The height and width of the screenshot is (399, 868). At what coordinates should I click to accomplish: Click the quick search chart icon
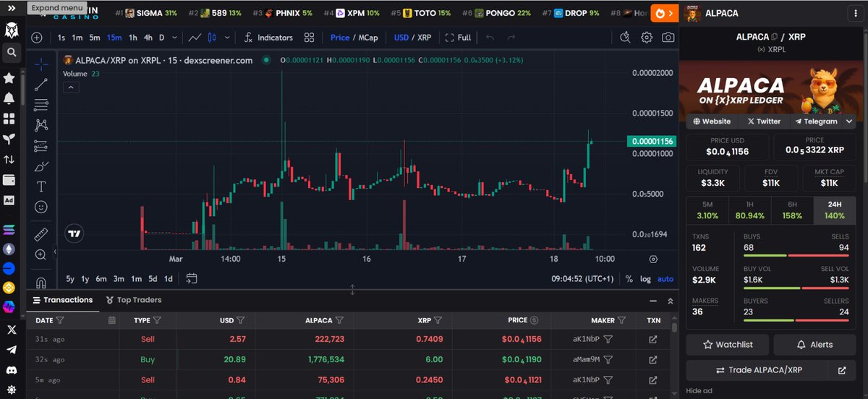(x=626, y=38)
